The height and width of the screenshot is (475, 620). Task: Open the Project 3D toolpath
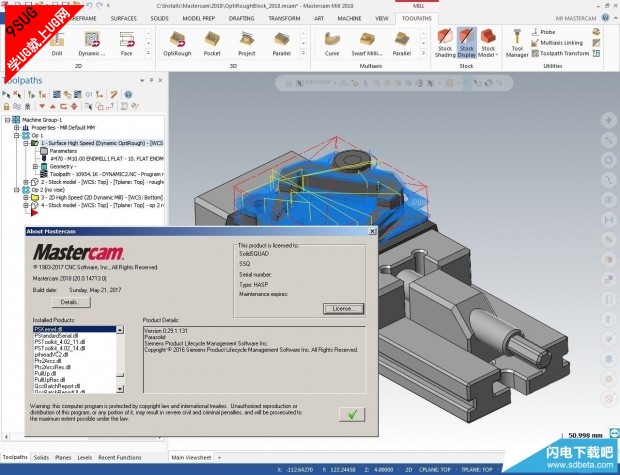tap(247, 43)
